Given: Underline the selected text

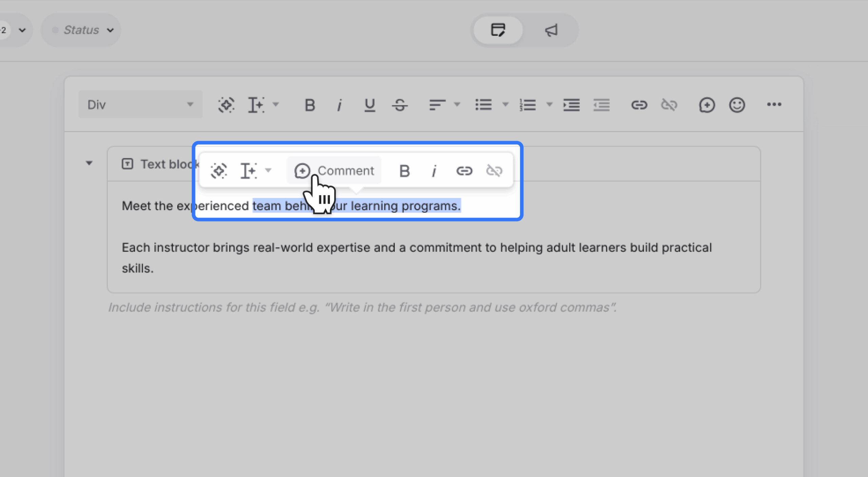Looking at the screenshot, I should (369, 105).
